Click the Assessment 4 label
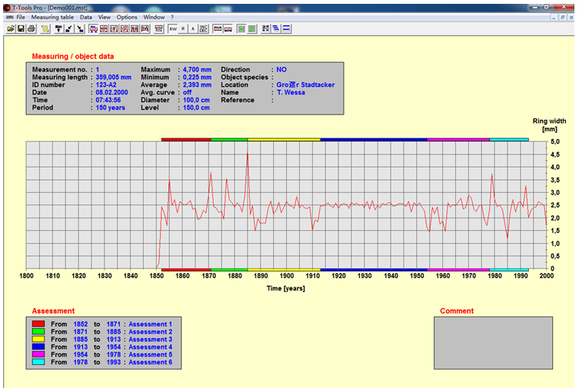 [150, 347]
